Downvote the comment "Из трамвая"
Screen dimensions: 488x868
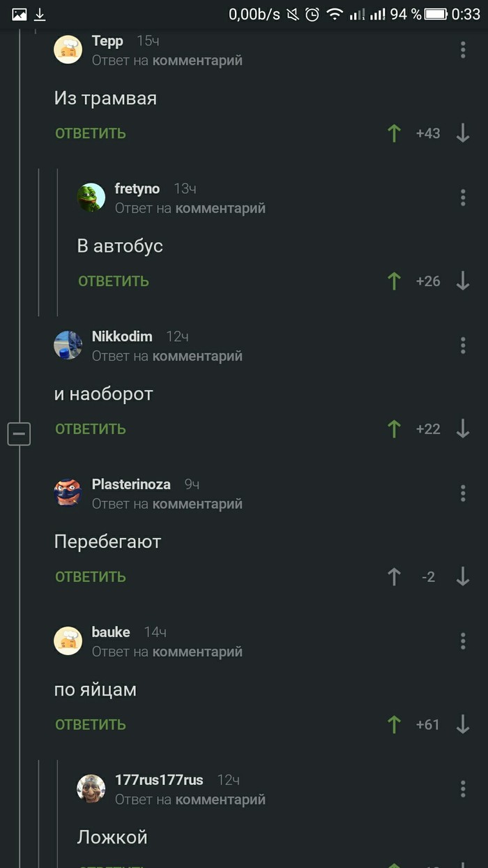[463, 133]
